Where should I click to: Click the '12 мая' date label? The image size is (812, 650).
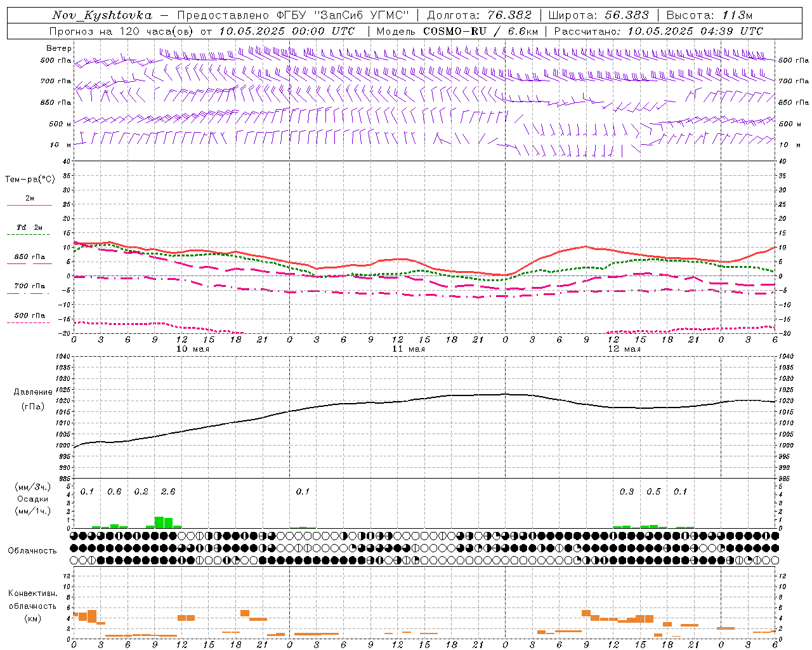pyautogui.click(x=624, y=349)
